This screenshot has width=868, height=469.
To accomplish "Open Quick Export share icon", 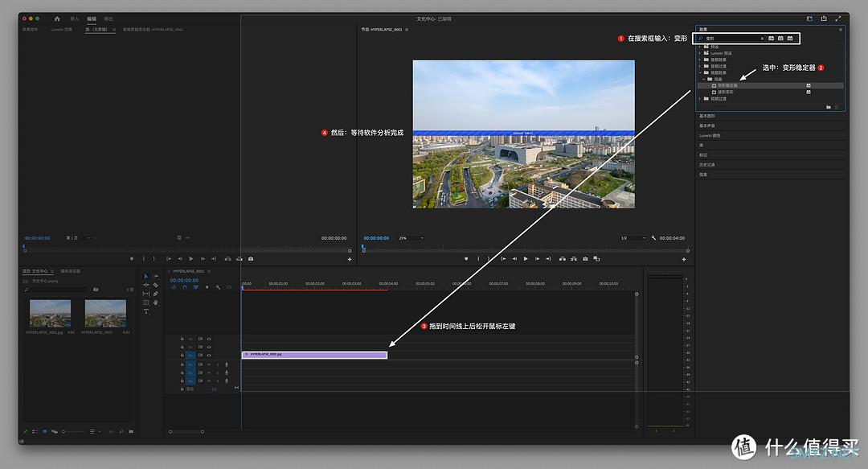I will pos(824,19).
